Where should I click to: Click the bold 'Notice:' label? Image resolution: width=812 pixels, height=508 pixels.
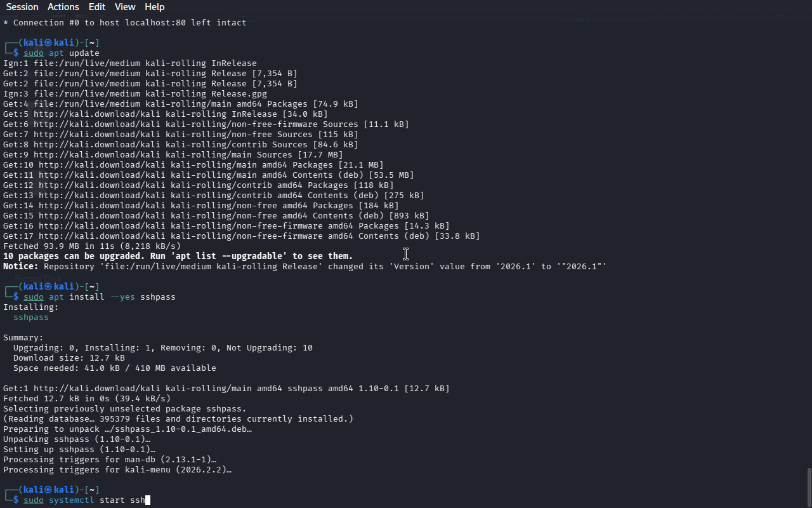coord(21,267)
